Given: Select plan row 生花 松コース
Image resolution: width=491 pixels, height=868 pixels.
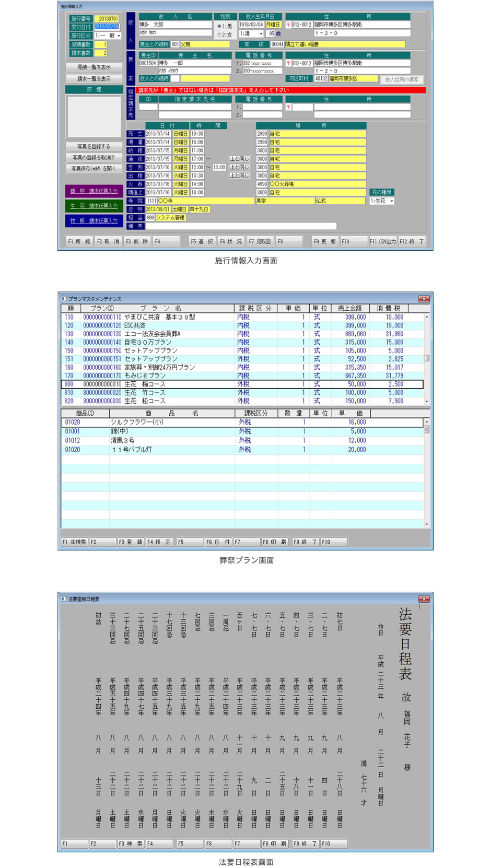Looking at the screenshot, I should tap(242, 401).
